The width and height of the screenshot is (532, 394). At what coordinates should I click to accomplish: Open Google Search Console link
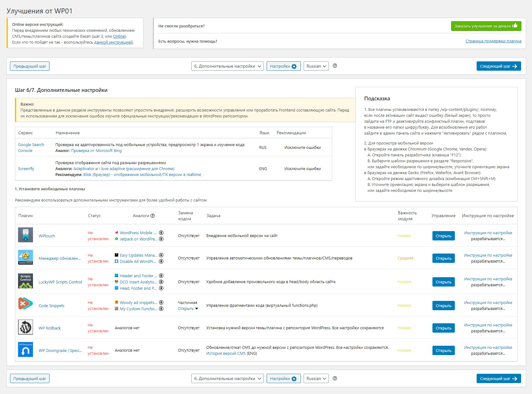(x=31, y=148)
